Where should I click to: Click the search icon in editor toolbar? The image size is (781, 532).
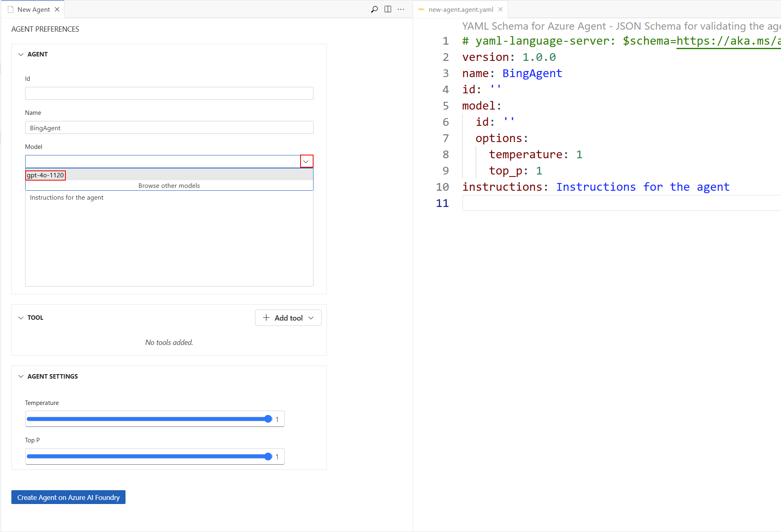[x=374, y=9]
